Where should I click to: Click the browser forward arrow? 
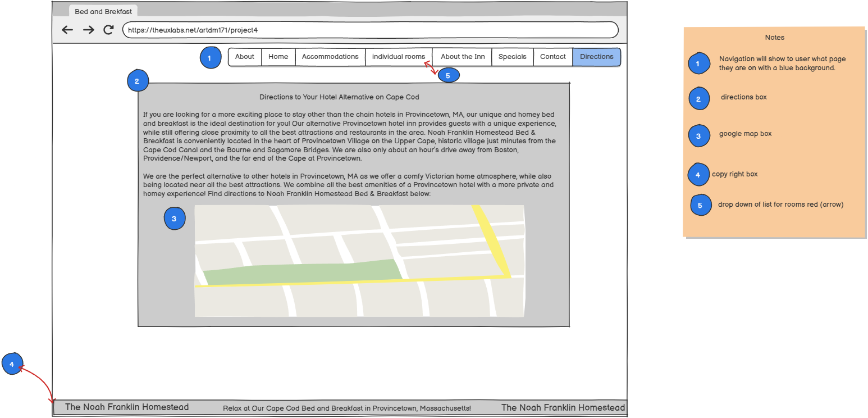click(88, 30)
